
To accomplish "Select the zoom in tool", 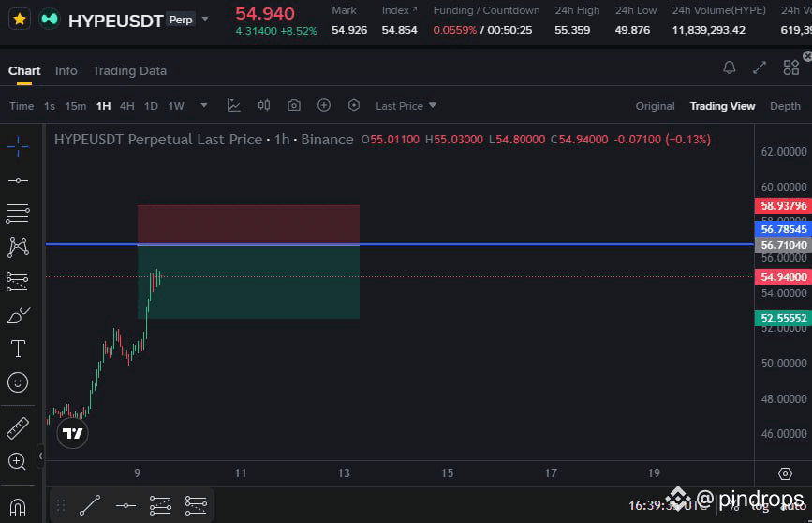I will [17, 461].
